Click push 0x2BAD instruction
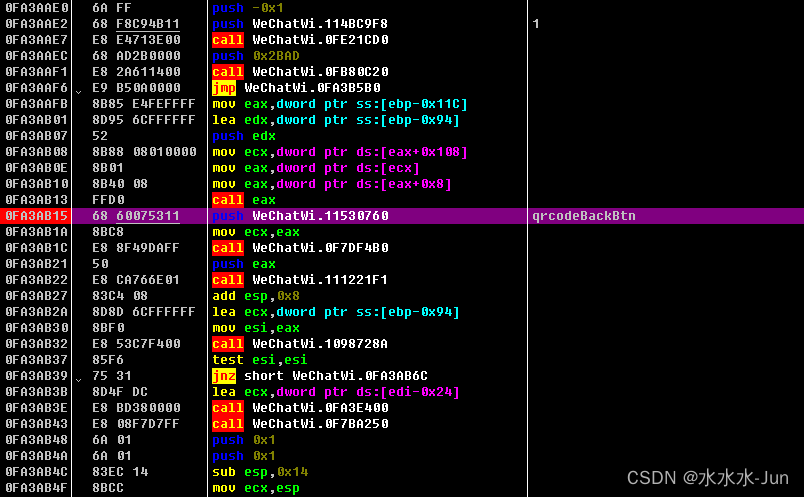This screenshot has height=497, width=804. coord(256,55)
